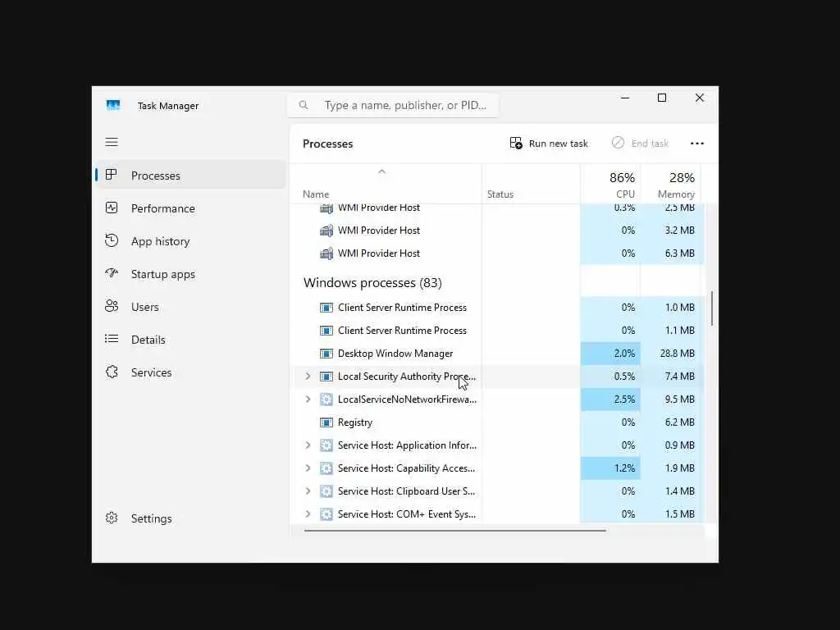
Task: Click the Run new task icon
Action: click(516, 143)
